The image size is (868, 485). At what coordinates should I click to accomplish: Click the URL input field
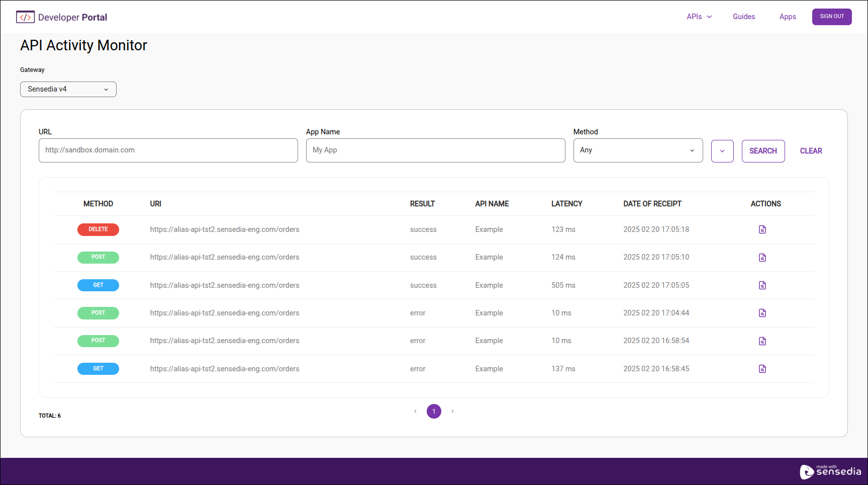pos(168,150)
